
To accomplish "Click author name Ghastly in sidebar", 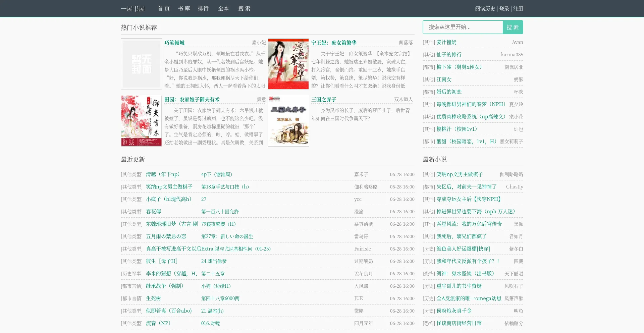I will click(515, 187).
